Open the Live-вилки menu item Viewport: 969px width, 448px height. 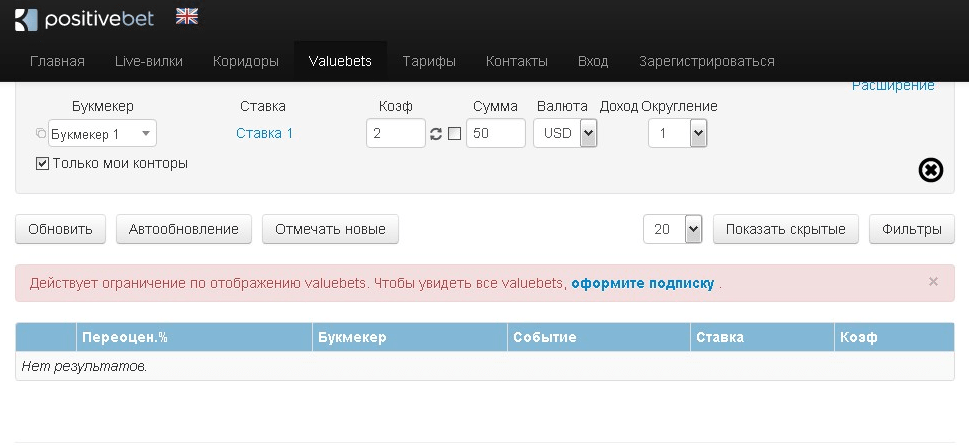pyautogui.click(x=149, y=61)
